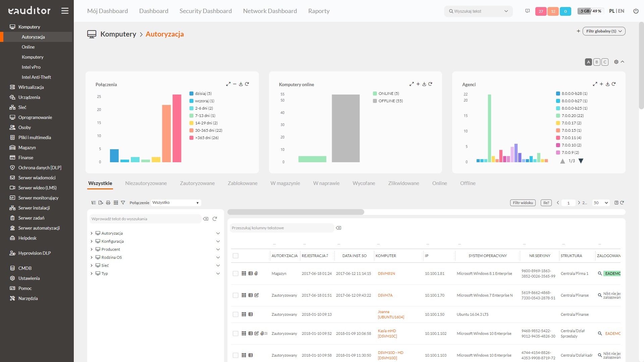Image resolution: width=644 pixels, height=362 pixels.
Task: Click the filter icon next to Połączenie
Action: tap(123, 202)
